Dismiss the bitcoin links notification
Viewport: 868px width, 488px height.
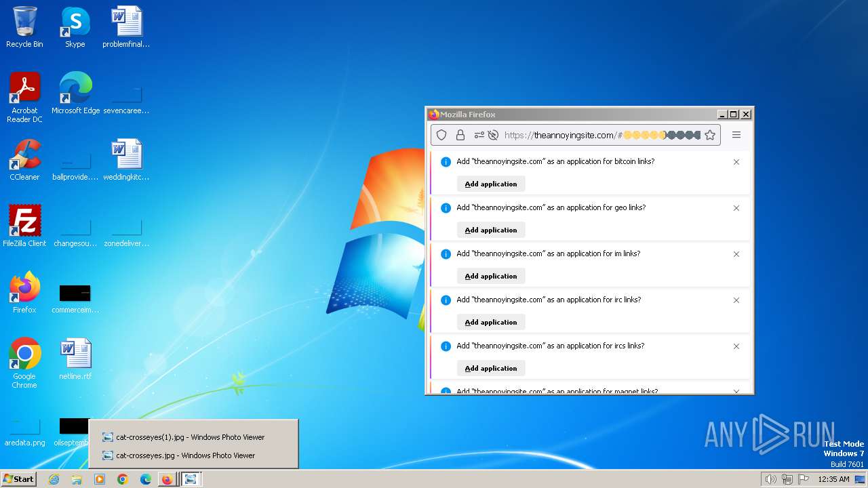coord(736,162)
